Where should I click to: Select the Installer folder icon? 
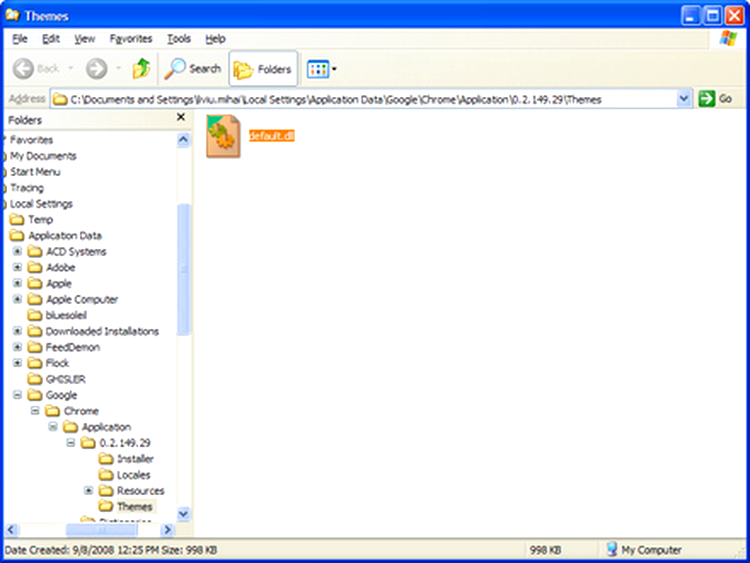(106, 459)
